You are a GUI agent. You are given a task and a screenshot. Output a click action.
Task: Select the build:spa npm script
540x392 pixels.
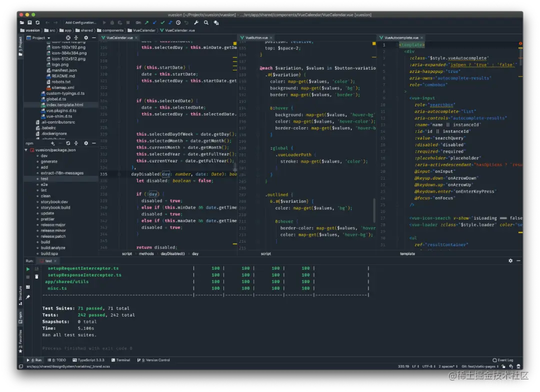pyautogui.click(x=49, y=254)
